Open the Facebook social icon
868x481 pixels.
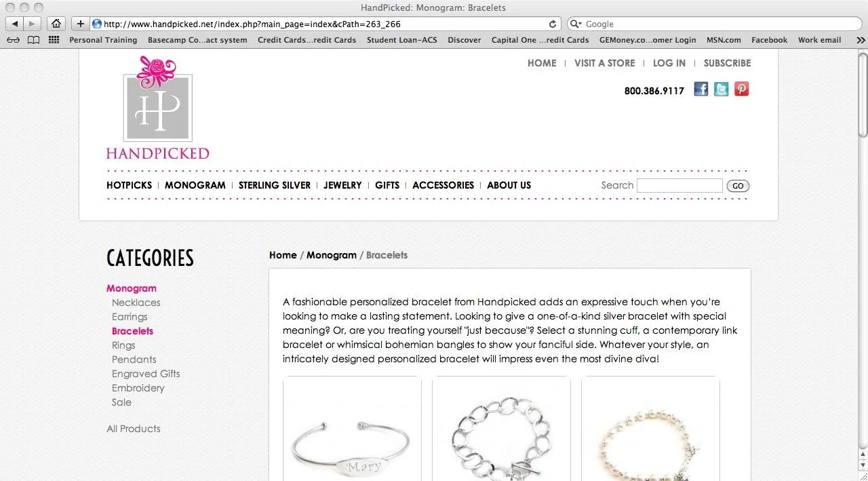tap(701, 89)
